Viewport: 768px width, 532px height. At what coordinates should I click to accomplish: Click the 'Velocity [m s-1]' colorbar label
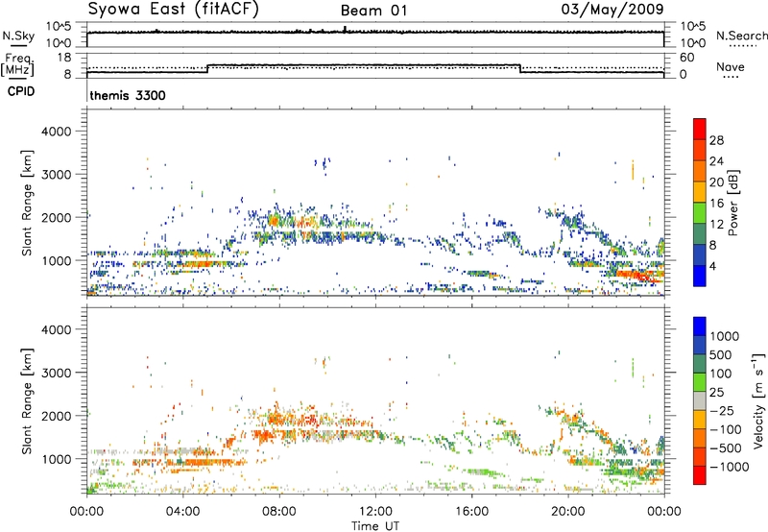(759, 401)
